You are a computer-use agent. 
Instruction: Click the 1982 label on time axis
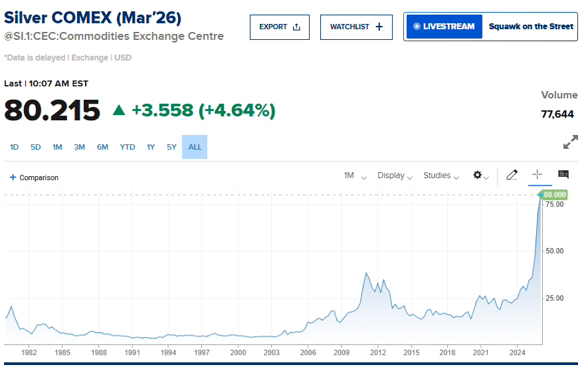(x=29, y=352)
